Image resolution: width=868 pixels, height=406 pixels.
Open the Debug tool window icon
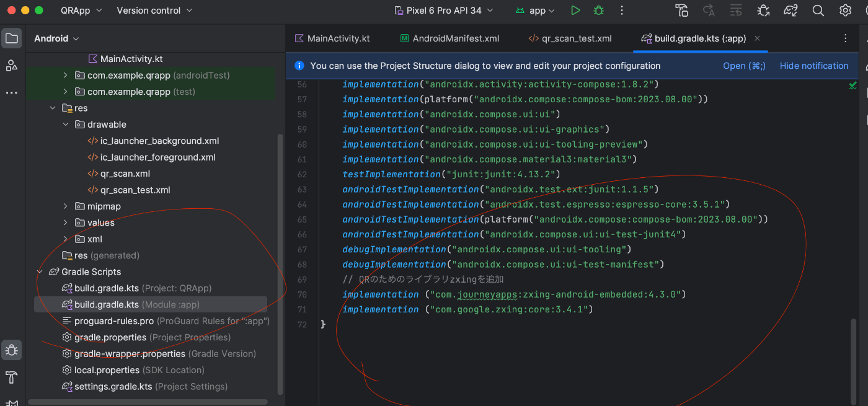tap(12, 350)
